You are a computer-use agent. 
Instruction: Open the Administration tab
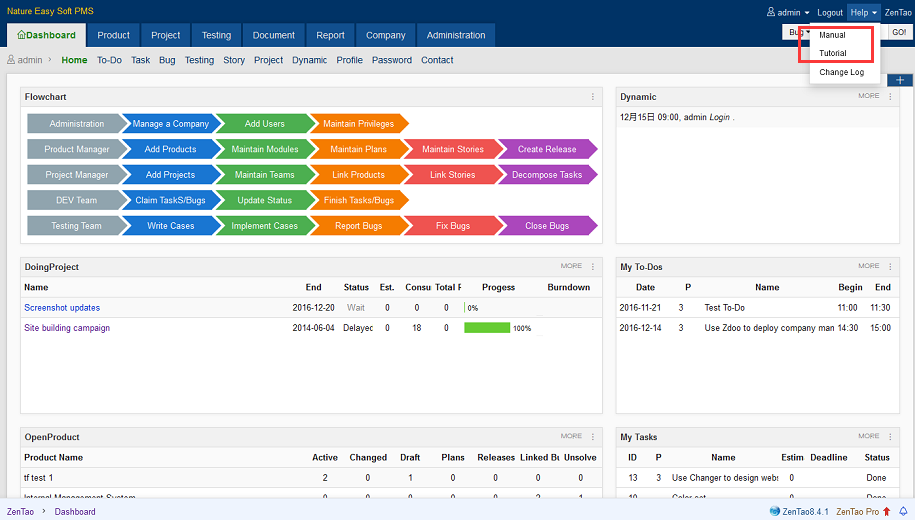[456, 35]
